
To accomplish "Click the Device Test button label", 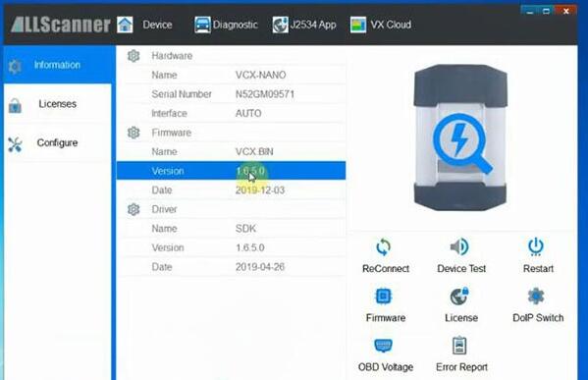I will (461, 269).
